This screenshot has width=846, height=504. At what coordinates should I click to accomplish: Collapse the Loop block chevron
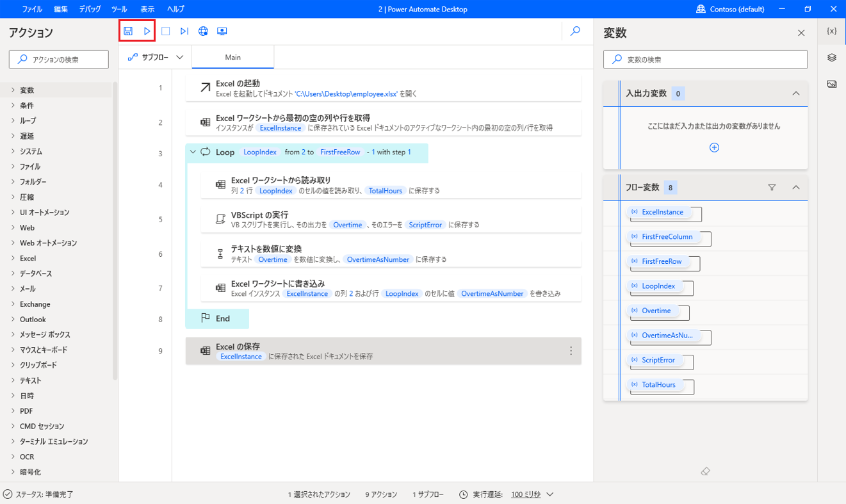tap(193, 152)
